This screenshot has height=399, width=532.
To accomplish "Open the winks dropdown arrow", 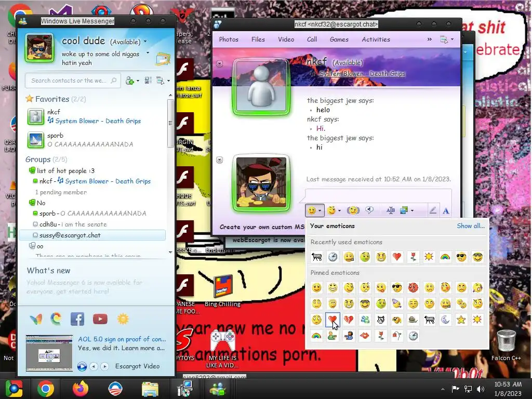I will [339, 211].
